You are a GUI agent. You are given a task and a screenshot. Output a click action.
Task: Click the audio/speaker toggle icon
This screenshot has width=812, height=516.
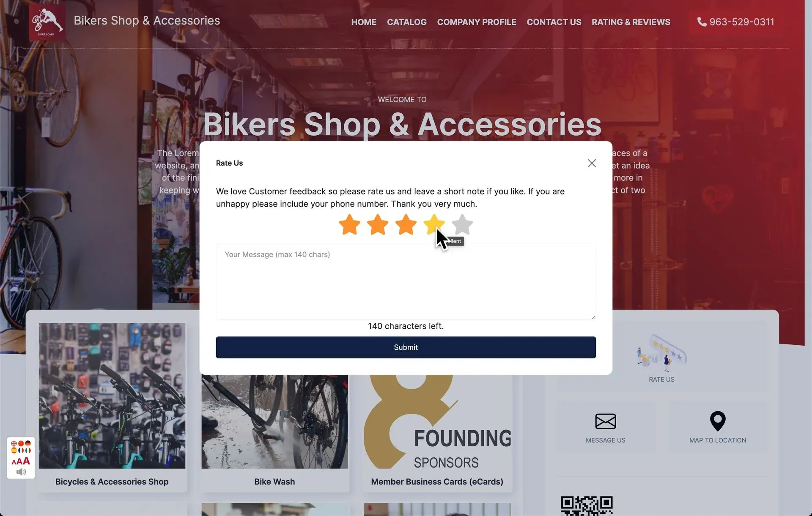(x=21, y=471)
